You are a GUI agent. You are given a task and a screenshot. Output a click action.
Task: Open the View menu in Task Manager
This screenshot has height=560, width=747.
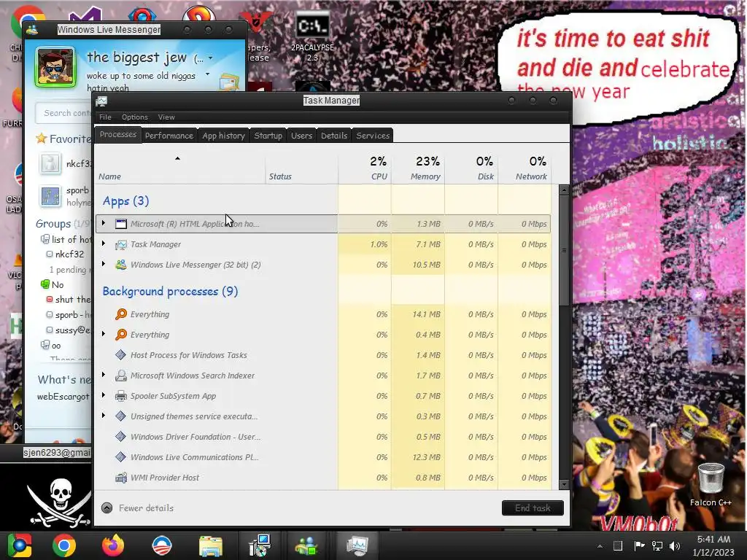[x=166, y=117]
